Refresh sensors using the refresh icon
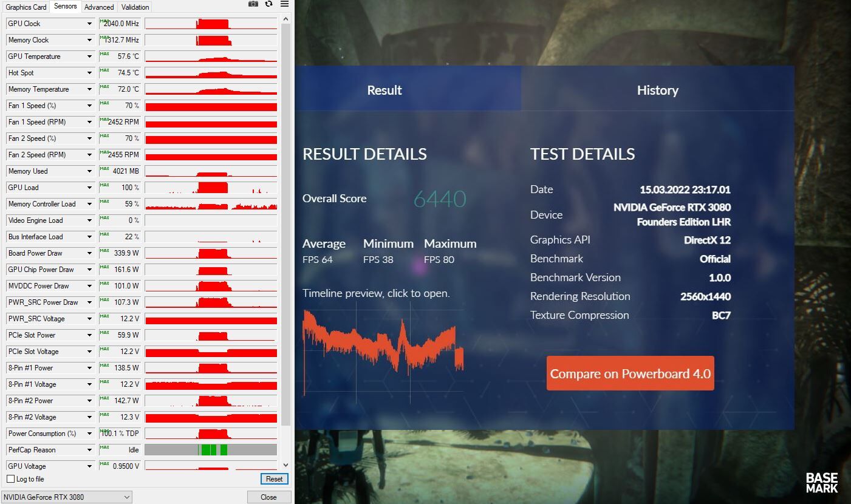 [269, 4]
